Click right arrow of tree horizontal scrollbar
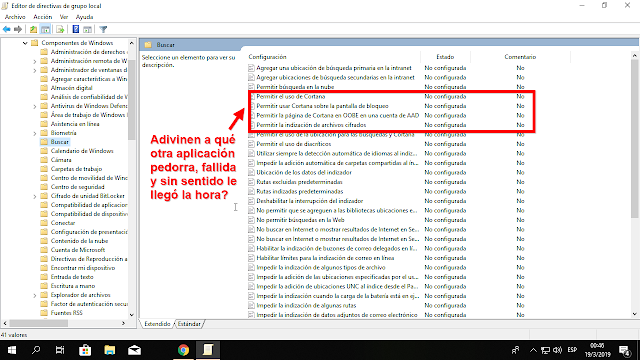Viewport: 640px width, 360px height. (x=123, y=323)
